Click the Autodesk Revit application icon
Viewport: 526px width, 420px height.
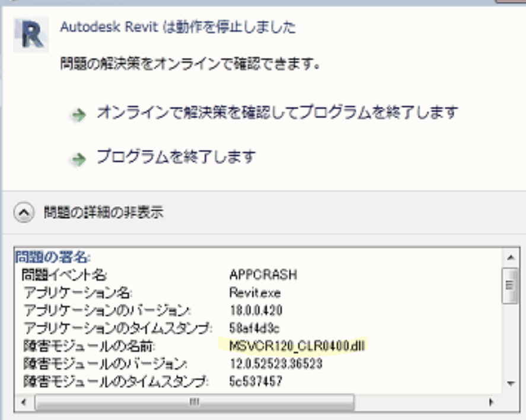pos(31,35)
